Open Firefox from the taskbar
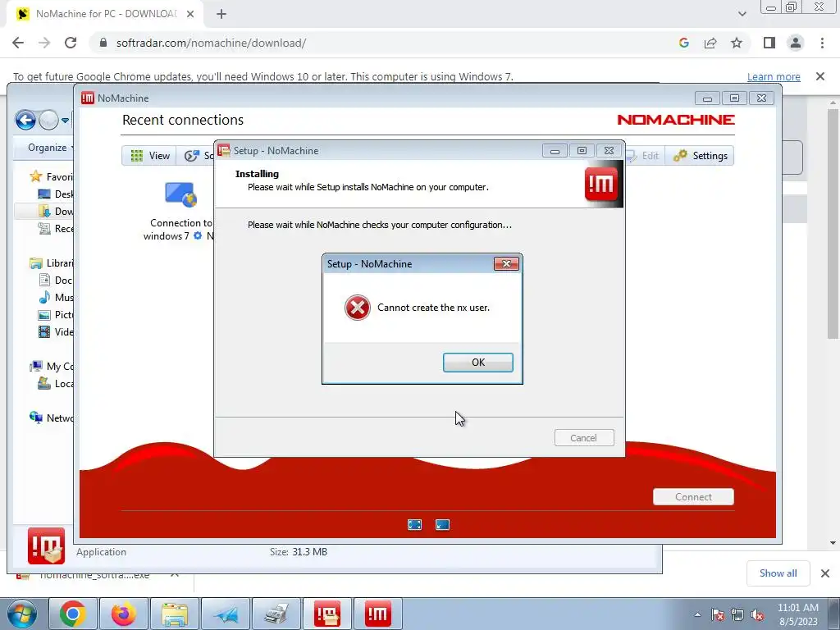 123,614
